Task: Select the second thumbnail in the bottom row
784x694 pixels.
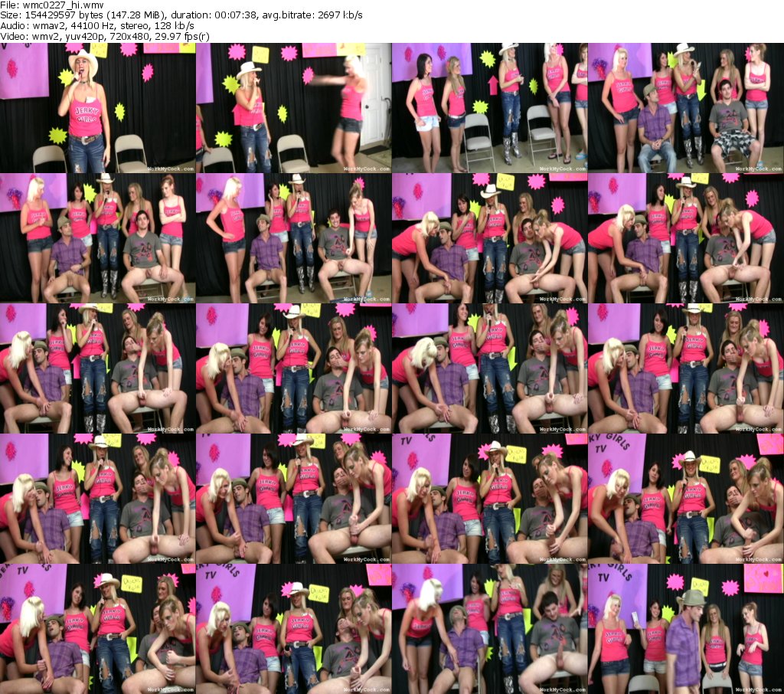Action: pyautogui.click(x=294, y=629)
